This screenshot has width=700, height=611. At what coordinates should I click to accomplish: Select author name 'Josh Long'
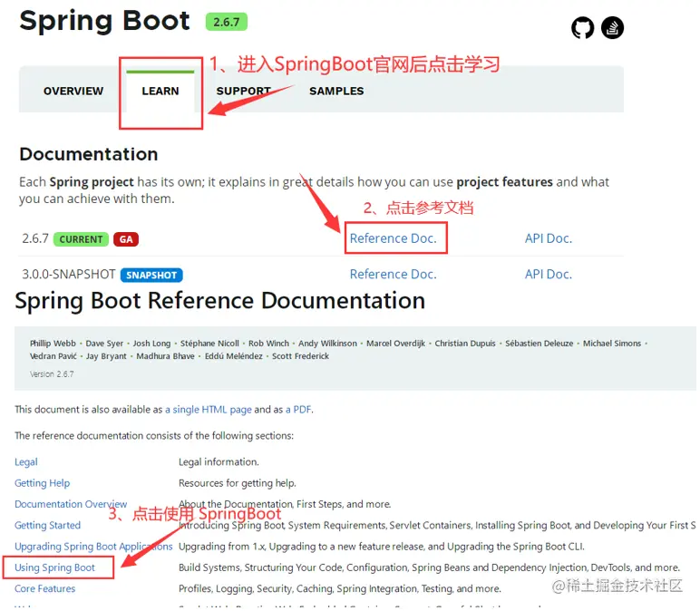pyautogui.click(x=151, y=344)
